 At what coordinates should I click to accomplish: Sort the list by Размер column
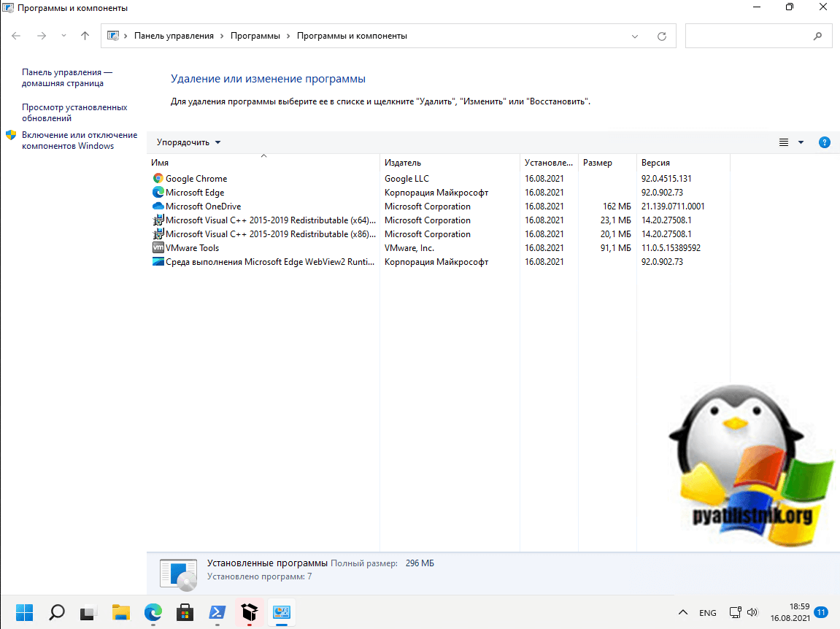coord(598,163)
